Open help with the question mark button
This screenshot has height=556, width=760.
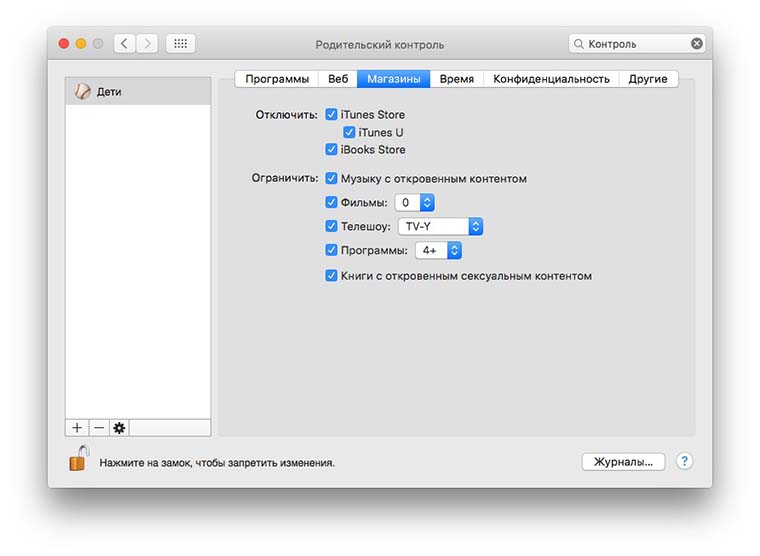pyautogui.click(x=684, y=461)
